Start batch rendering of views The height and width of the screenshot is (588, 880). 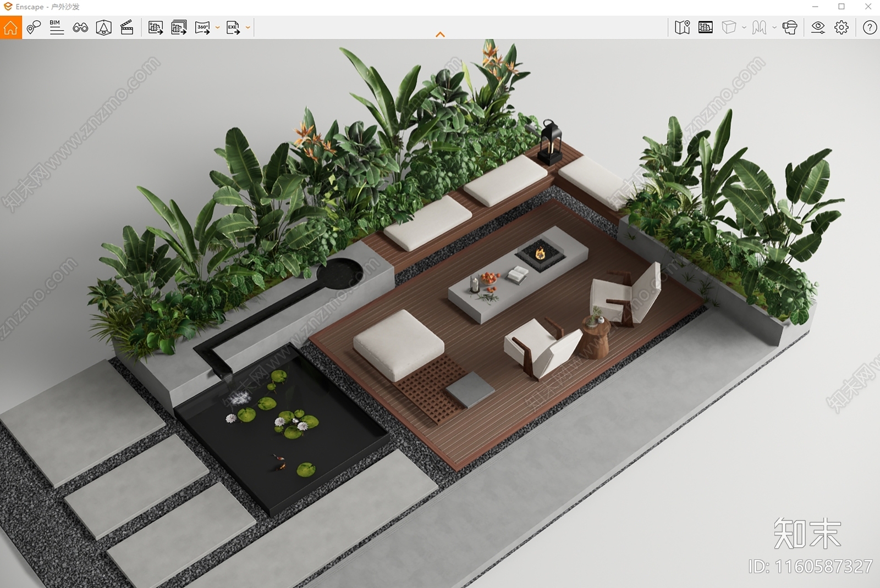(x=179, y=27)
